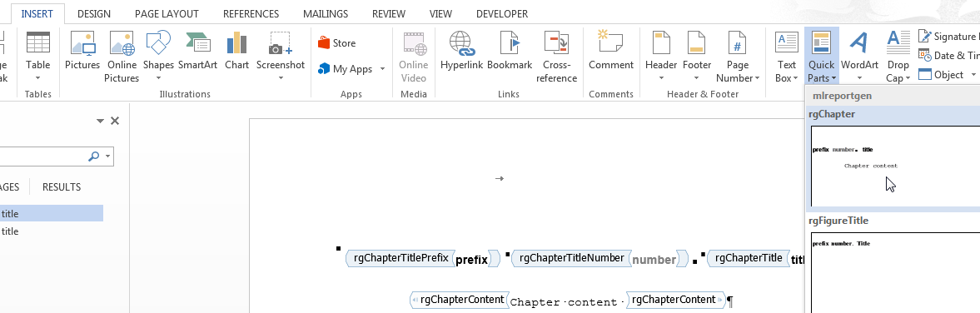Click the 'Chapter content' placeholder text
Viewport: 980px width, 313px height.
[564, 301]
